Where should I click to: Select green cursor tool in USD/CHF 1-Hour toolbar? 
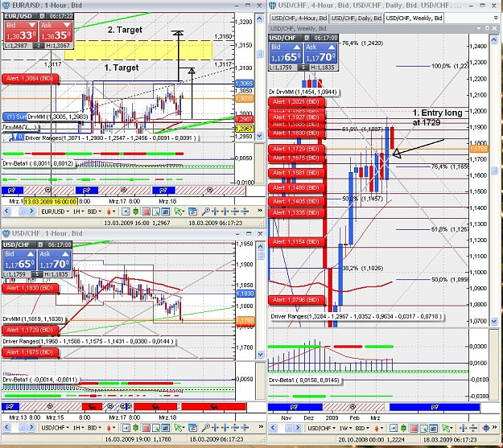tap(179, 428)
